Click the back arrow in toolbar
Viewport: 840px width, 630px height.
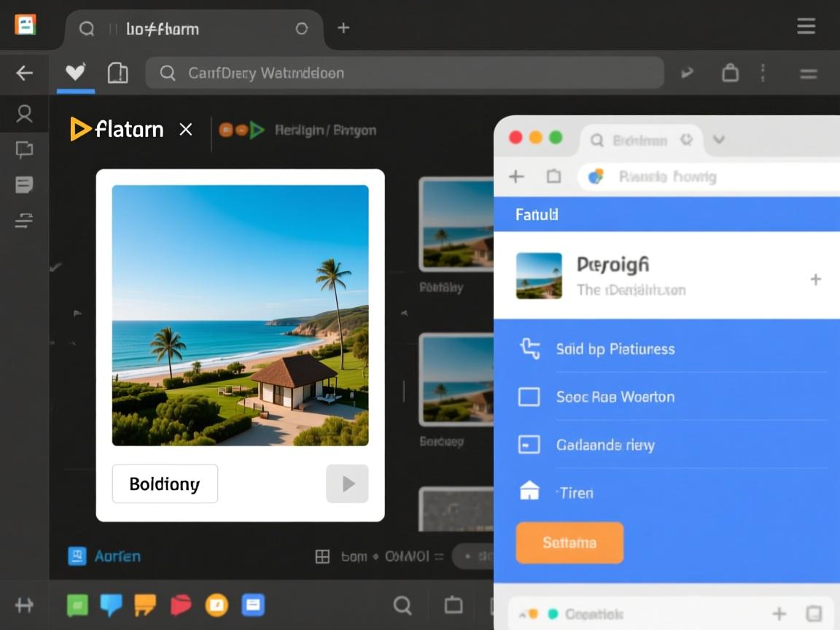click(x=25, y=73)
